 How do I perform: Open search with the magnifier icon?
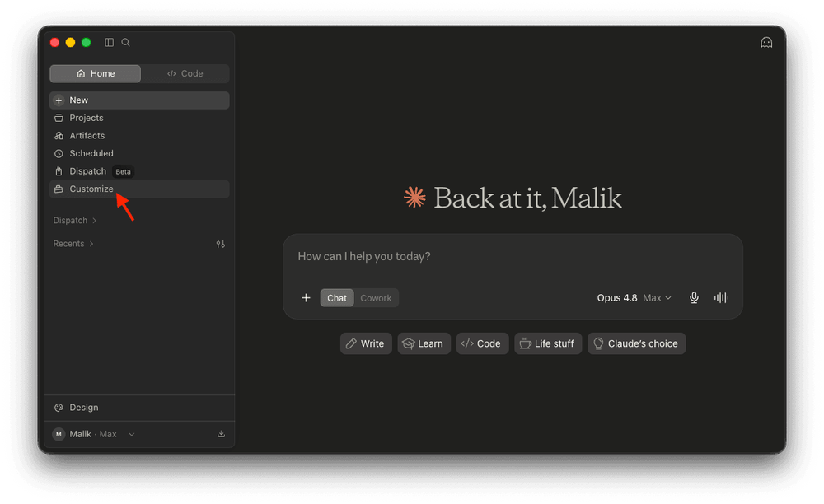click(x=125, y=43)
